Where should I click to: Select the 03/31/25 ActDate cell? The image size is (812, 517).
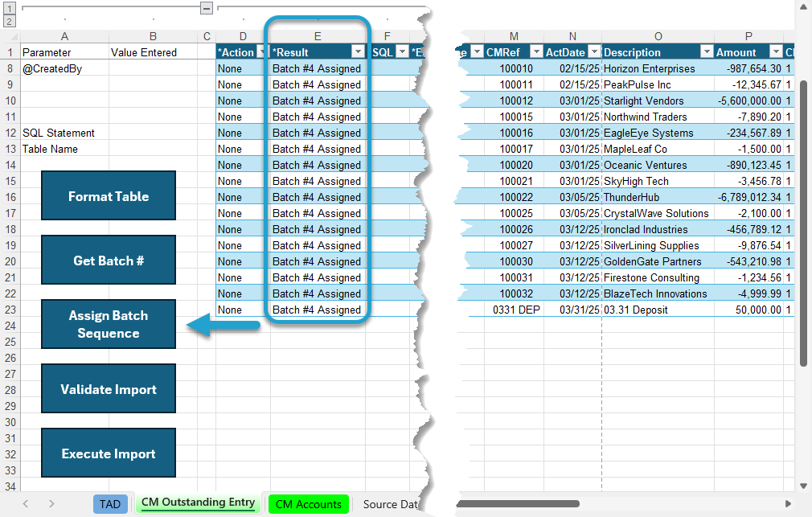click(572, 310)
